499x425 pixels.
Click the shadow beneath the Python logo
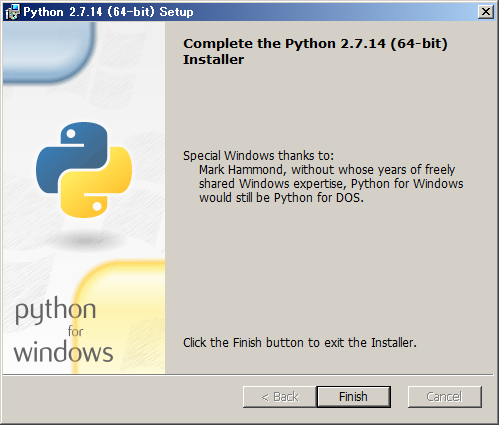[x=85, y=239]
